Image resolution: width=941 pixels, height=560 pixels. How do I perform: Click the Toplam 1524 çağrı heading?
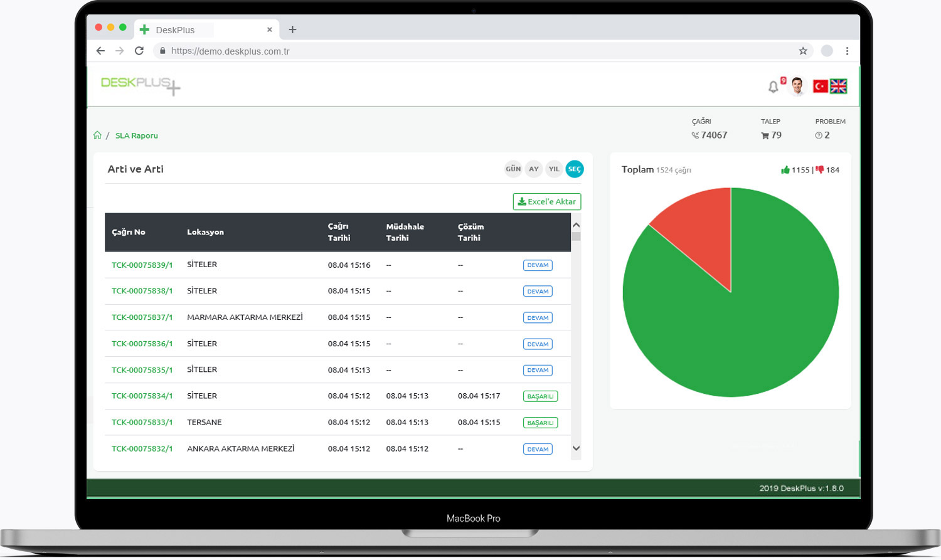pos(656,169)
